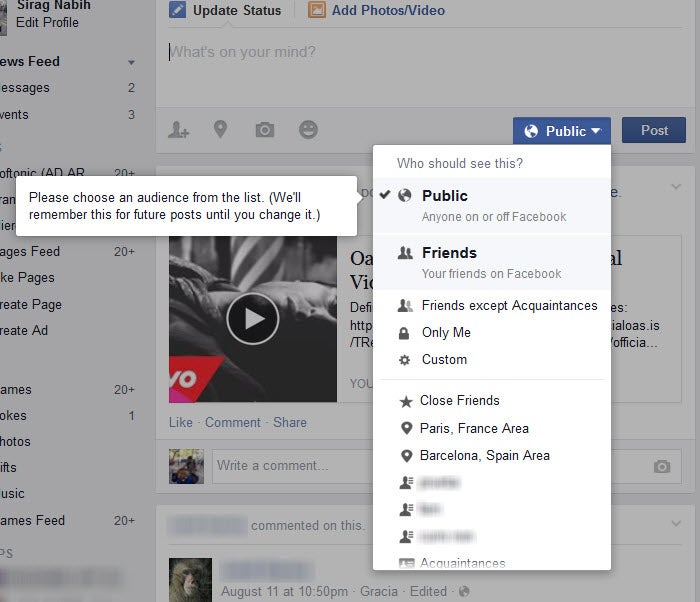Click the Post button
The height and width of the screenshot is (602, 700).
654,130
